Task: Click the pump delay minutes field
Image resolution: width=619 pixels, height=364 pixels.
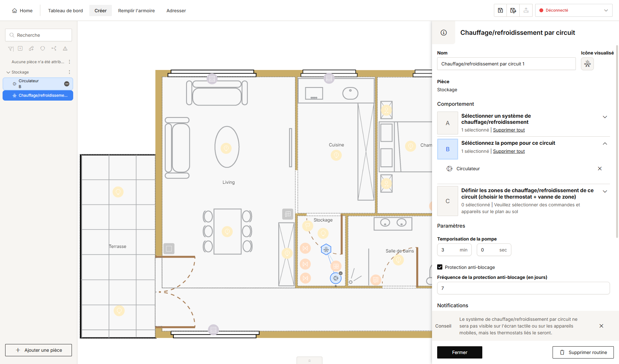Action: 454,250
